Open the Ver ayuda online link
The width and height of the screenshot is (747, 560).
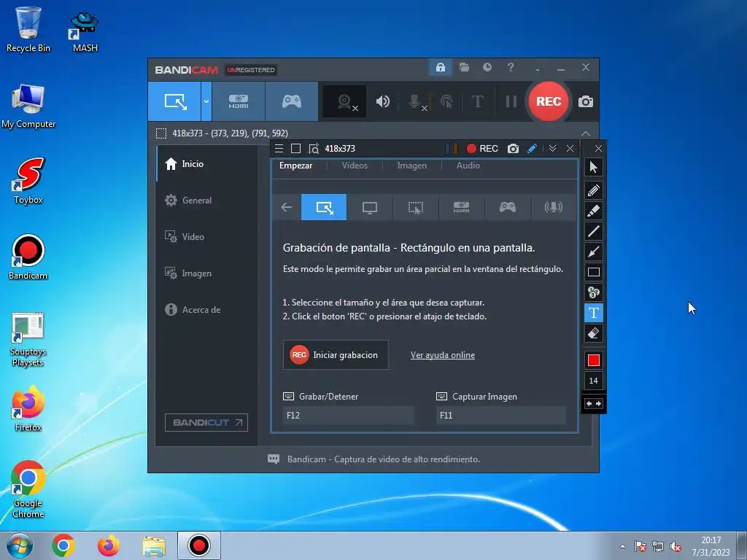click(443, 355)
